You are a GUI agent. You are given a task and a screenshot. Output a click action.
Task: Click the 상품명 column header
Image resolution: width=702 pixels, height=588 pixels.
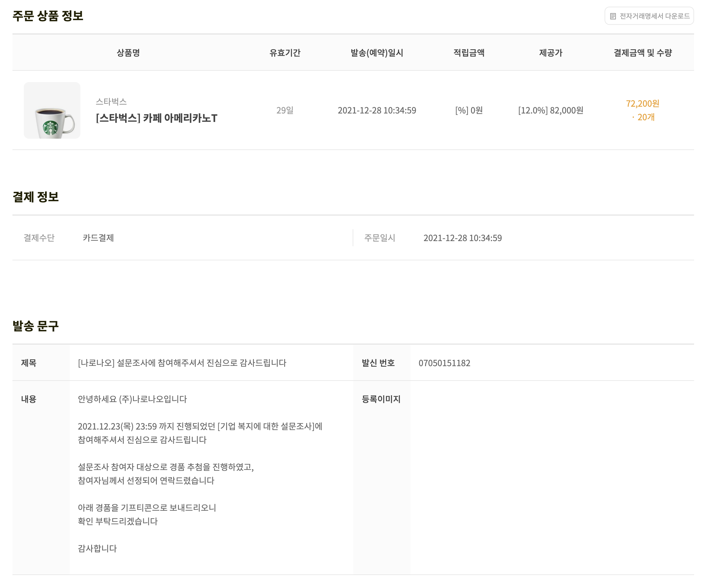pos(128,52)
